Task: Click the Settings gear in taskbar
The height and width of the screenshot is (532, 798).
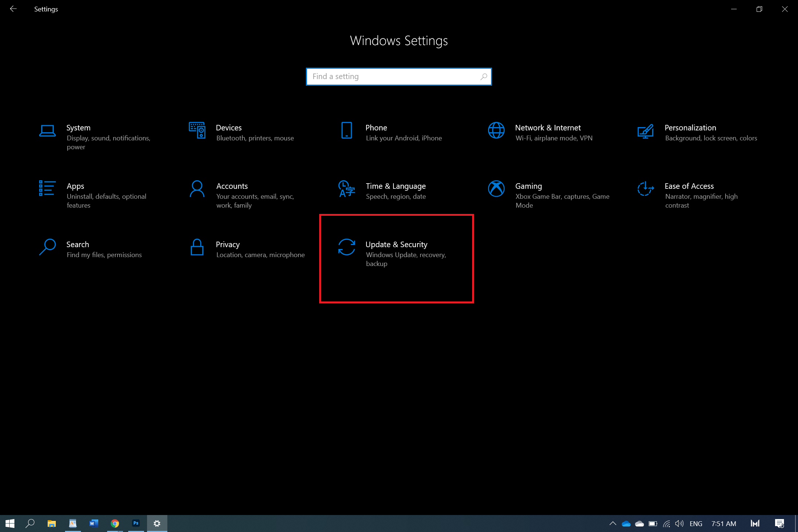Action: tap(157, 524)
